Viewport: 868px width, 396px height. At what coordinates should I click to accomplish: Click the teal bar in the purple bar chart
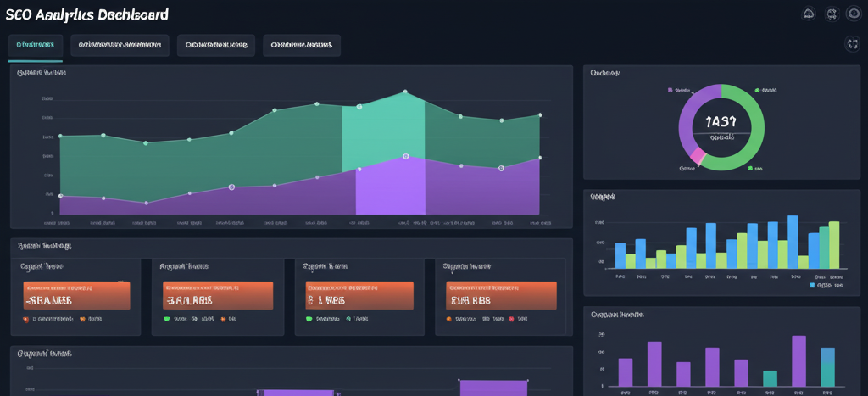coord(770,377)
